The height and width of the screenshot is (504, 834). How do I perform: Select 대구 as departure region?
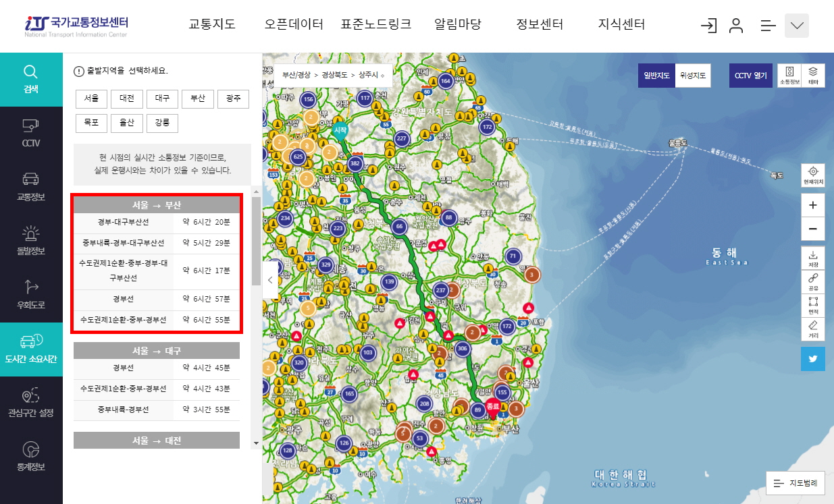click(x=162, y=99)
